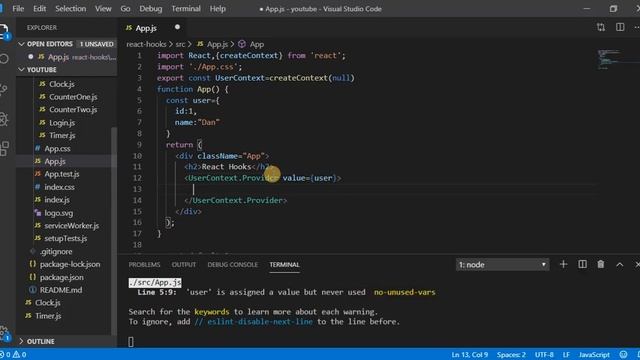Expand the OUTLINE section
The width and height of the screenshot is (640, 360).
67,341
